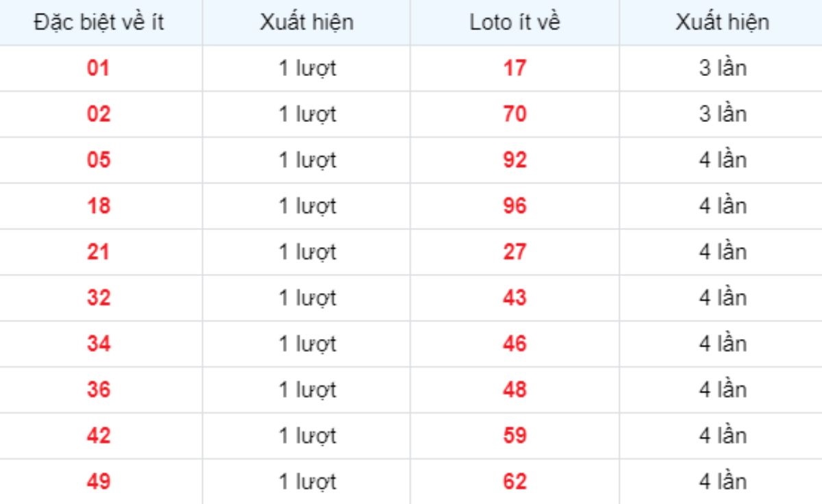Select special number 05
Viewport: 822px width, 504px height.
[99, 160]
